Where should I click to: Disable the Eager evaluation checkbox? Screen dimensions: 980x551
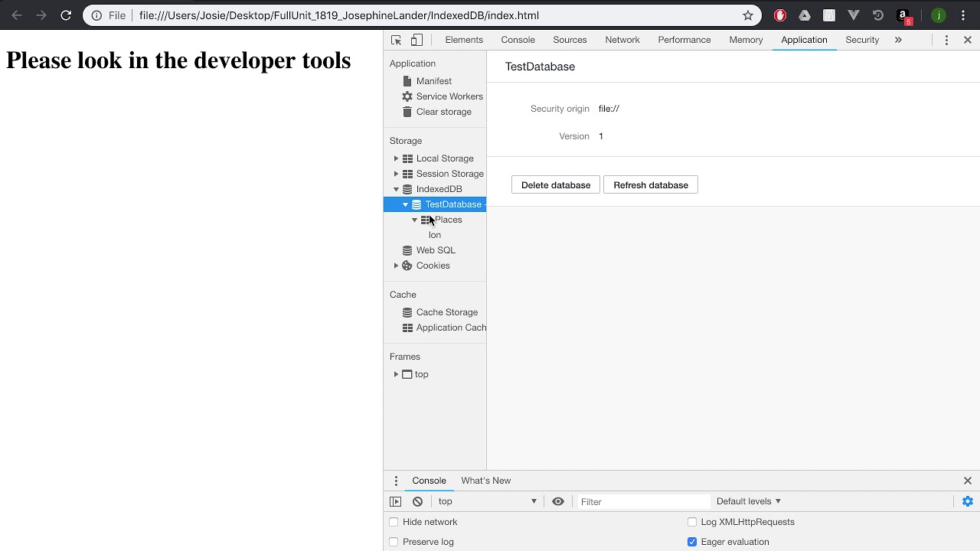click(x=692, y=542)
